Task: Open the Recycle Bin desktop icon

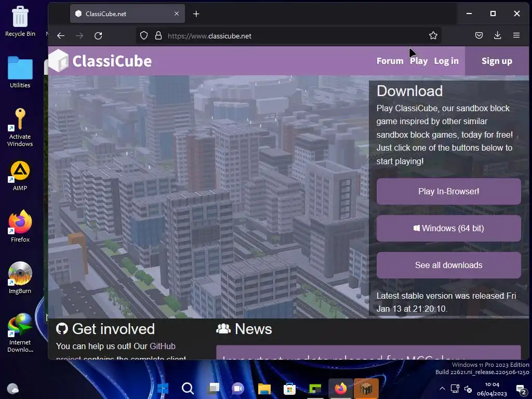Action: (x=20, y=21)
